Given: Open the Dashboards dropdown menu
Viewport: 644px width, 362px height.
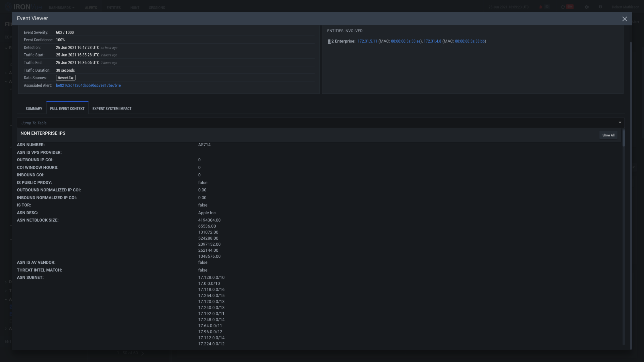Looking at the screenshot, I should [x=61, y=8].
